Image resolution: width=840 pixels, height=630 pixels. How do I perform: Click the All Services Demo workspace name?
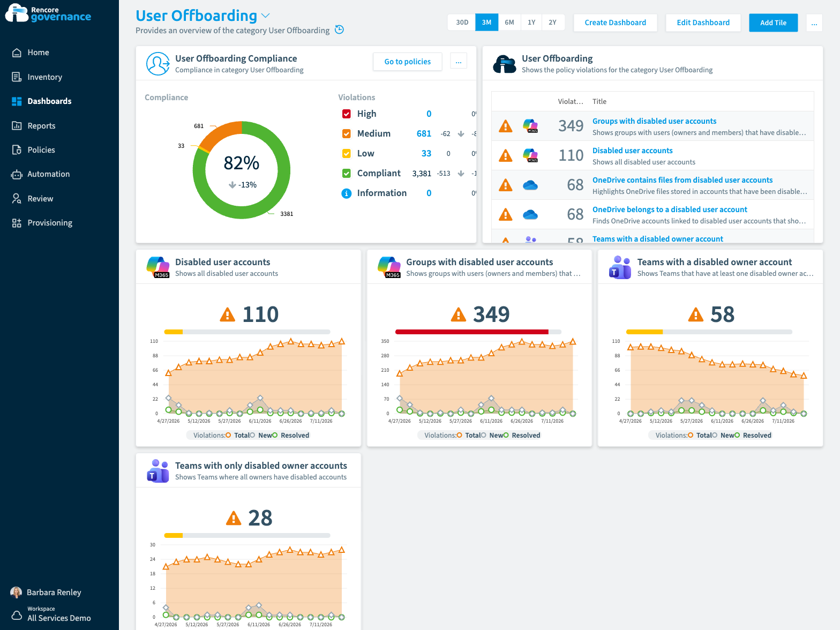click(x=59, y=618)
